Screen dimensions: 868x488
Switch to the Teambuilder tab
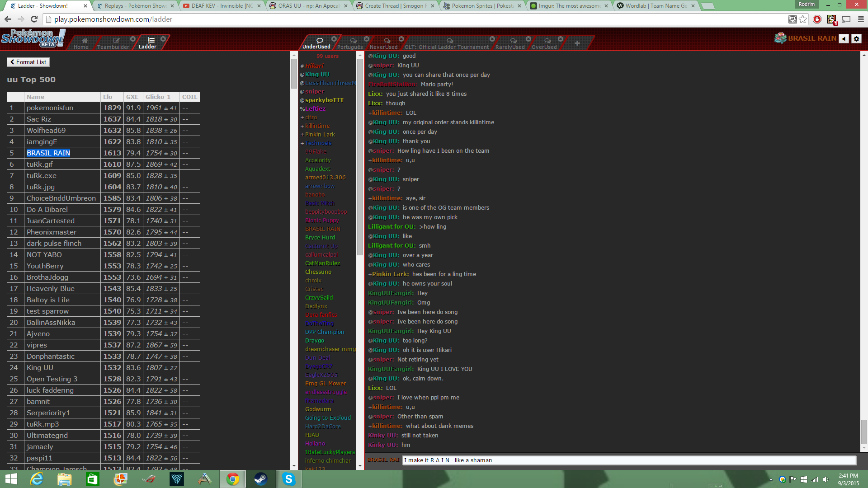click(x=113, y=43)
